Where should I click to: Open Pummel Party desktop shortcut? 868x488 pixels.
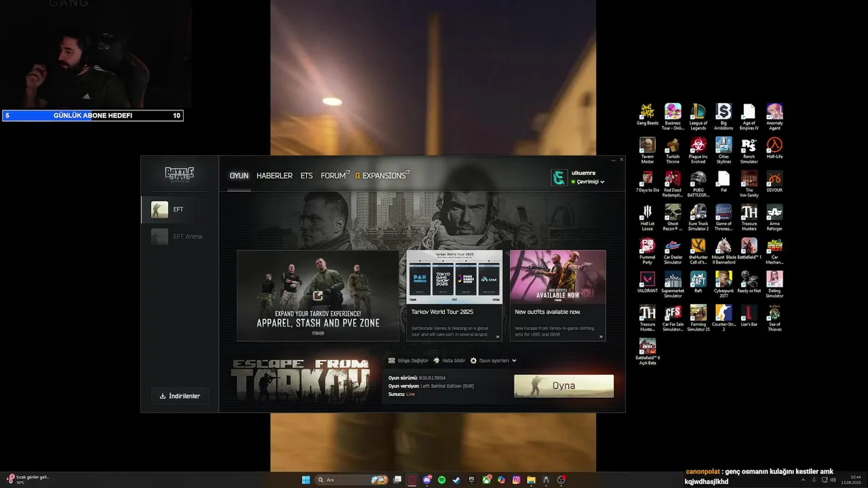pyautogui.click(x=648, y=251)
